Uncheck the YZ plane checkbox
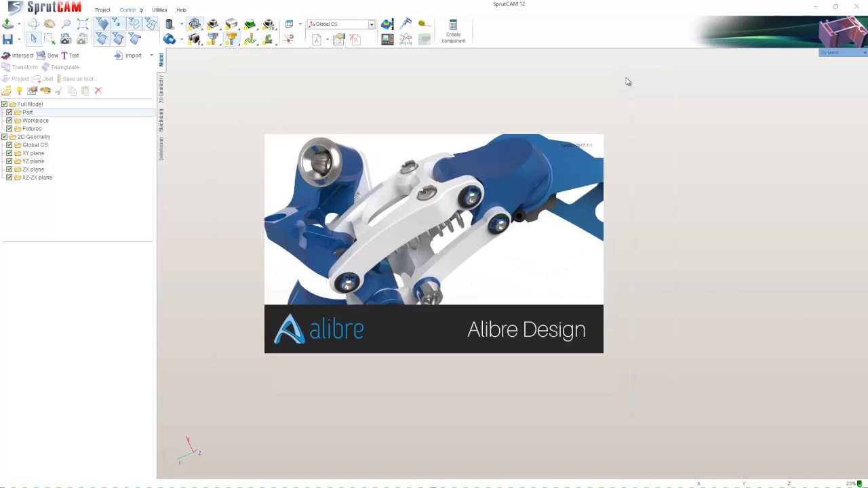Image resolution: width=868 pixels, height=488 pixels. point(9,161)
